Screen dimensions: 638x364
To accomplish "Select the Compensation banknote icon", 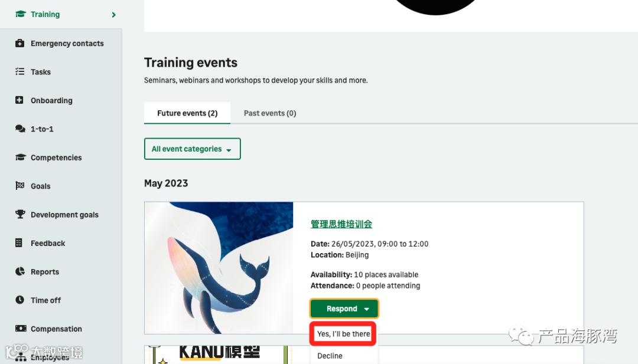I will click(x=20, y=328).
